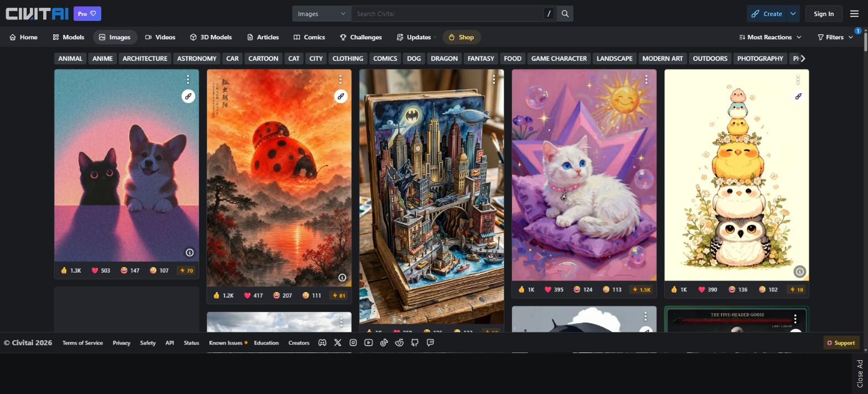The width and height of the screenshot is (868, 394).
Task: Open the Challenges tab
Action: (361, 37)
